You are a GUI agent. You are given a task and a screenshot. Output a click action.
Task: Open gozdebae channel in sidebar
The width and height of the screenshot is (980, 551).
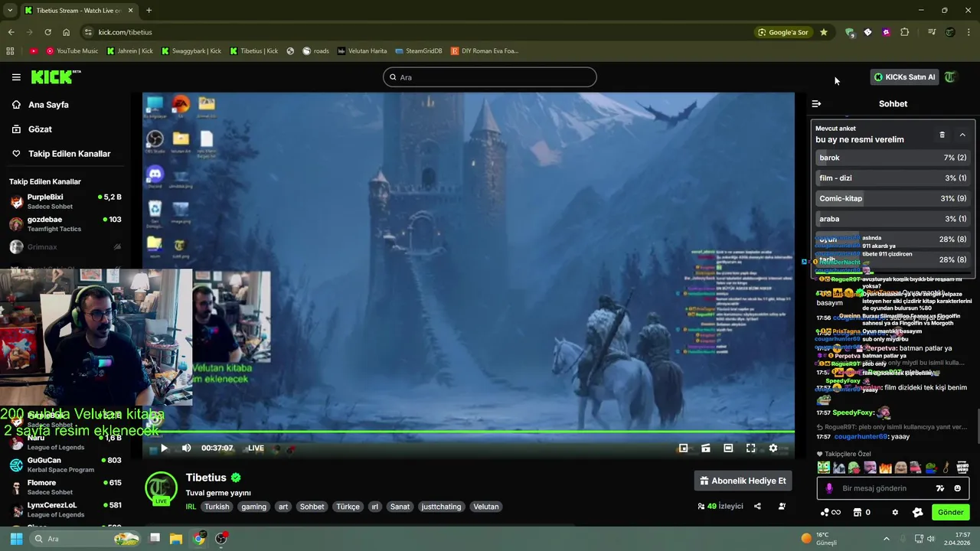[x=65, y=223]
